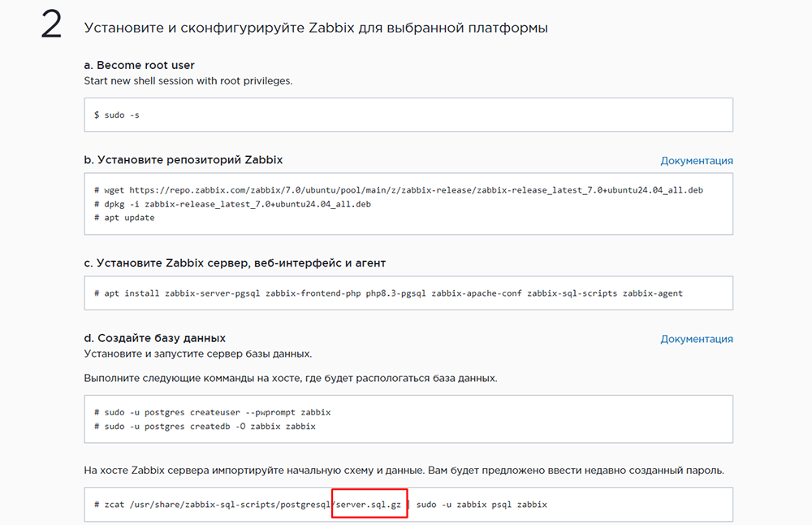Click the 'createdb -O zabbix zabbix' command line

[205, 427]
